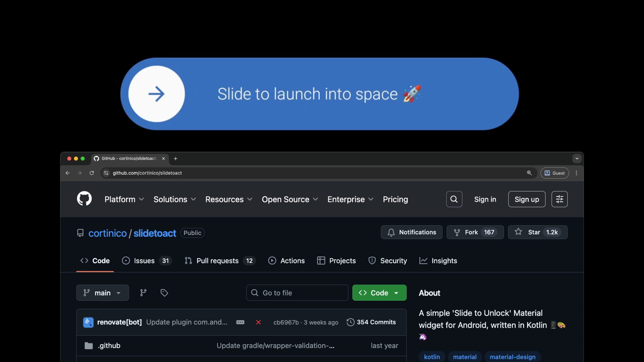Open the GitHub search magnifier
Image resolution: width=644 pixels, height=362 pixels.
click(x=454, y=199)
